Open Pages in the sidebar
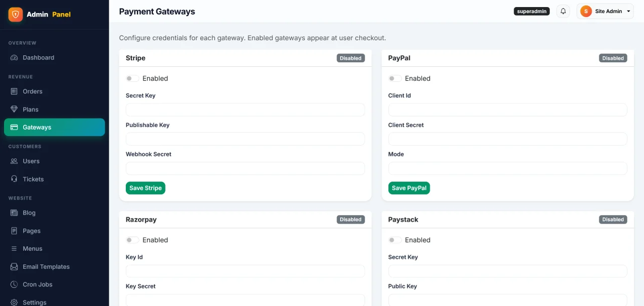The image size is (644, 306). [54, 231]
